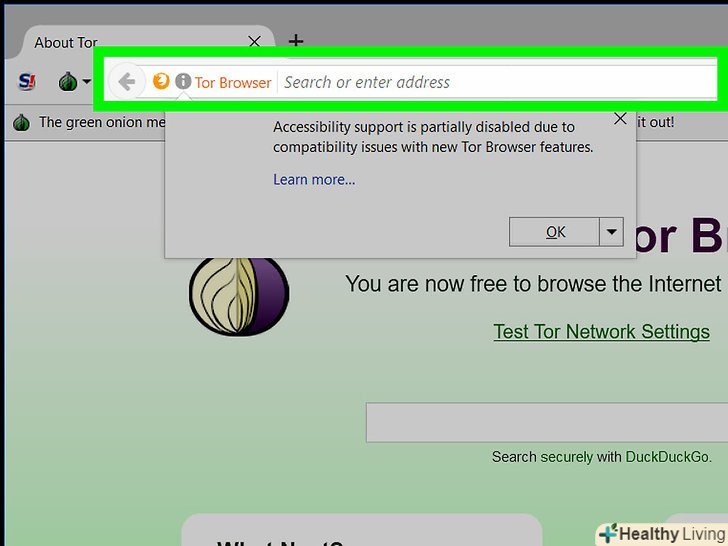The image size is (728, 546).
Task: Open the Test Tor Network Settings link
Action: click(602, 332)
